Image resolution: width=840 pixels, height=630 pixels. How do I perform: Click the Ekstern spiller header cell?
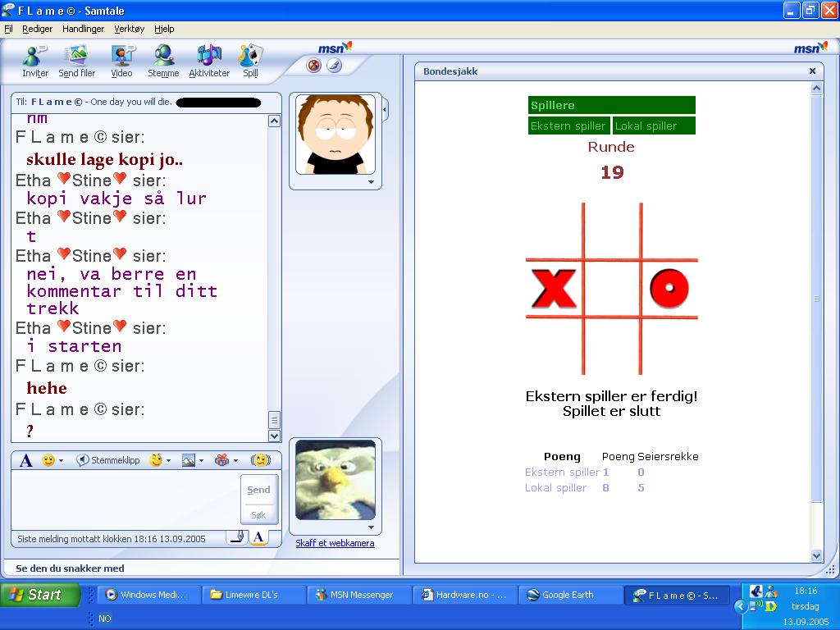pos(568,126)
